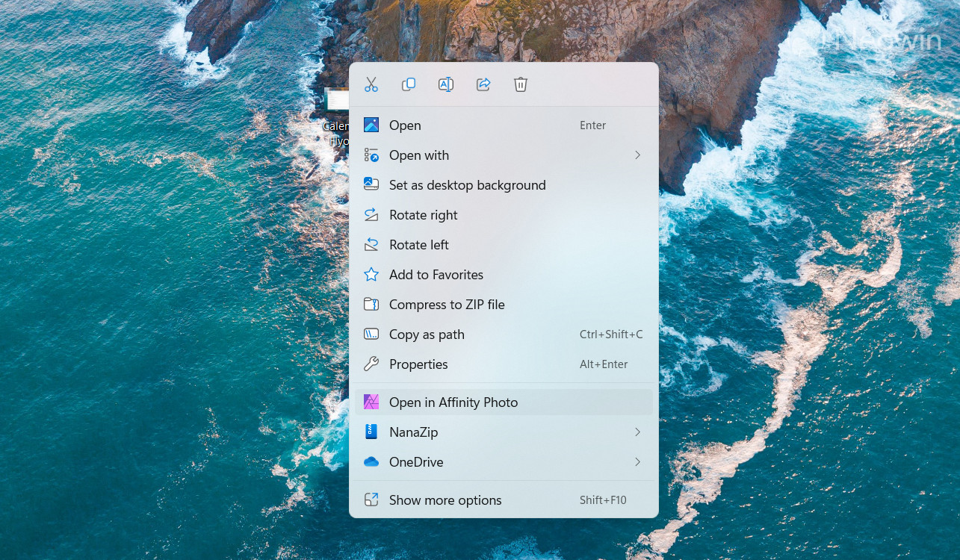Click the Shift+F10 shortcut text
This screenshot has width=960, height=560.
coord(603,500)
